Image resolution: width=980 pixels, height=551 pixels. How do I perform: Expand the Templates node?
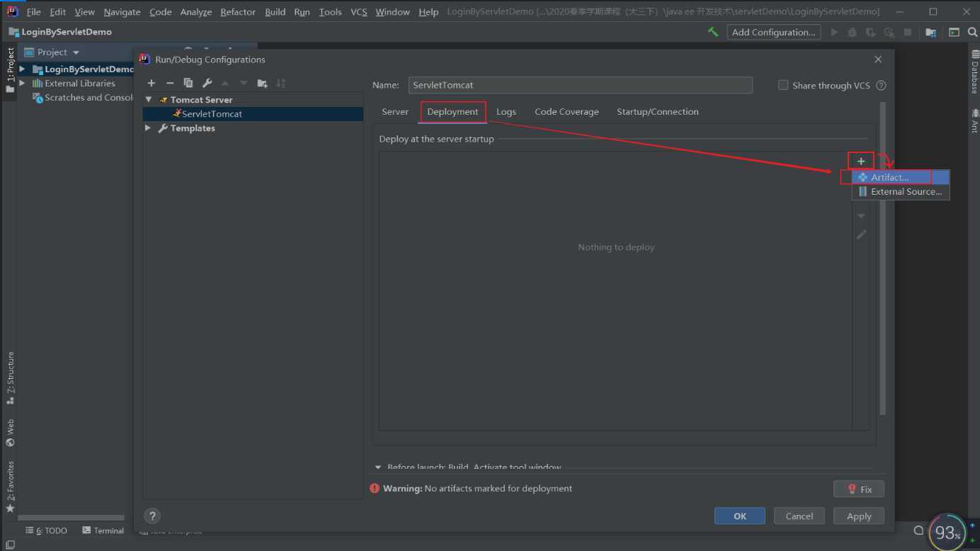tap(149, 128)
